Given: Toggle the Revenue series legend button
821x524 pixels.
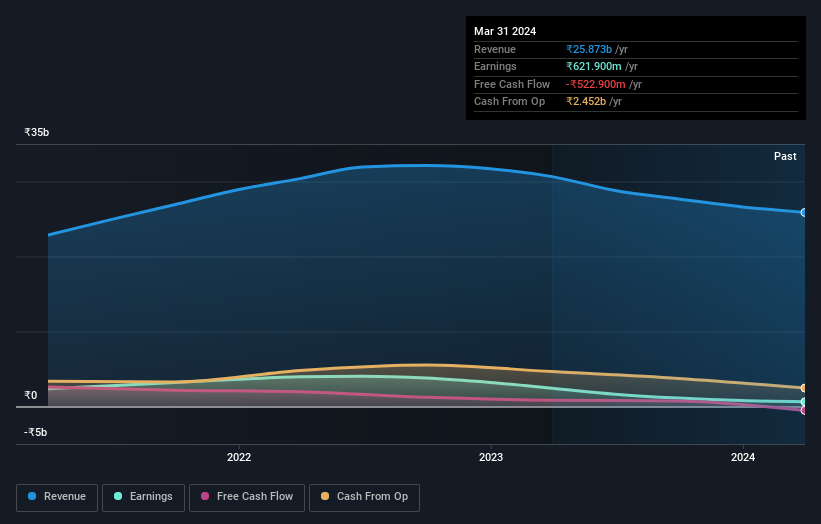Looking at the screenshot, I should pyautogui.click(x=57, y=497).
